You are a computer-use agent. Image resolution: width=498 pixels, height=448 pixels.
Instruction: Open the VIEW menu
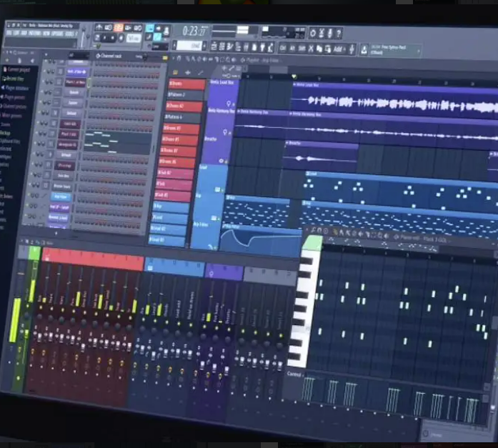point(46,34)
